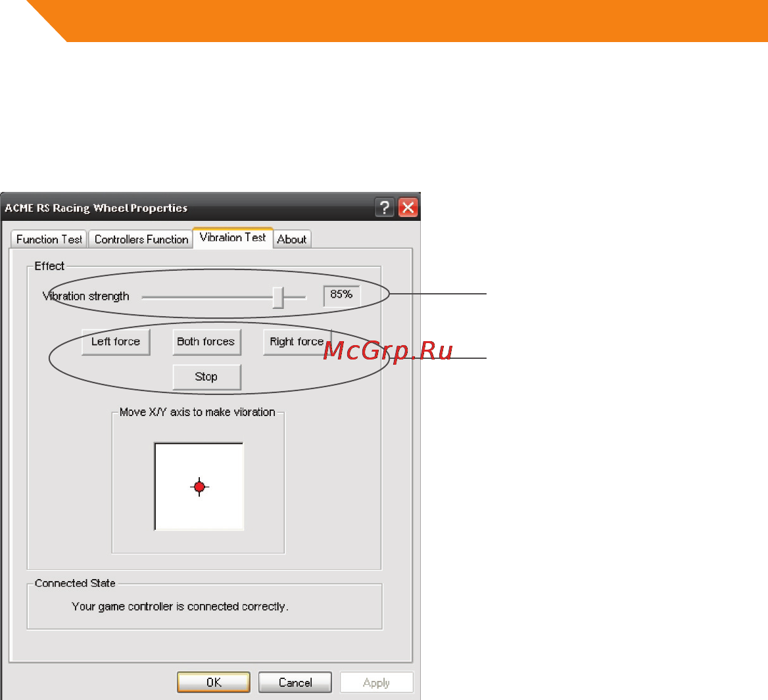Click the connected correctly status text
This screenshot has width=768, height=700.
coord(180,607)
